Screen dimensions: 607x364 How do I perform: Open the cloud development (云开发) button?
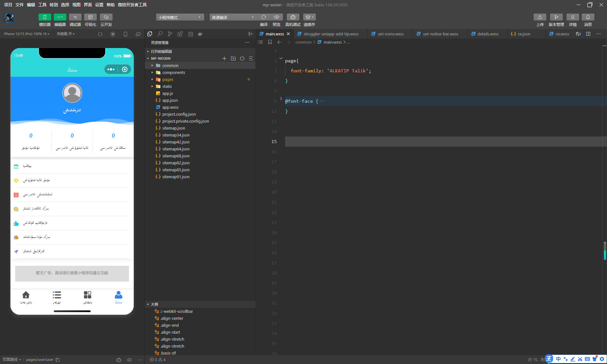coord(106,17)
